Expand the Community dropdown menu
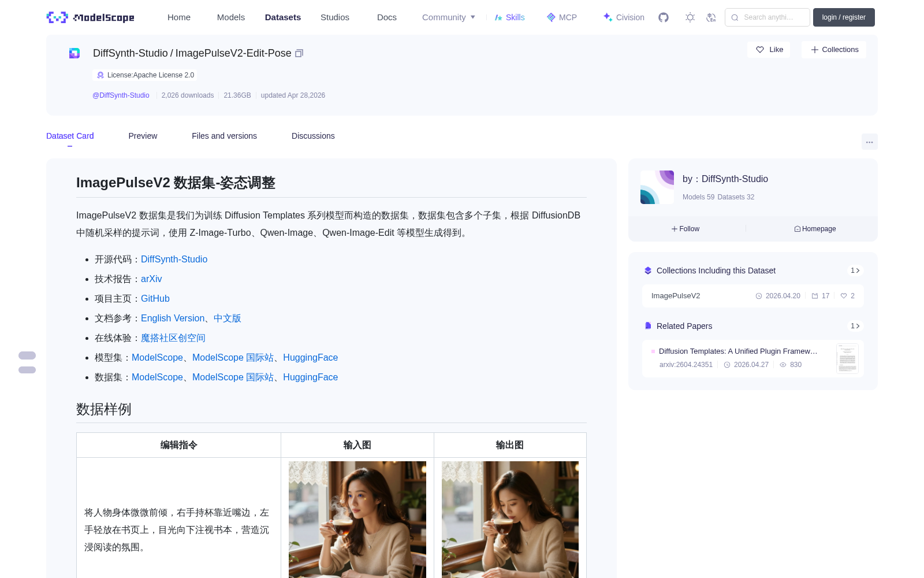The height and width of the screenshot is (578, 924). pyautogui.click(x=449, y=17)
